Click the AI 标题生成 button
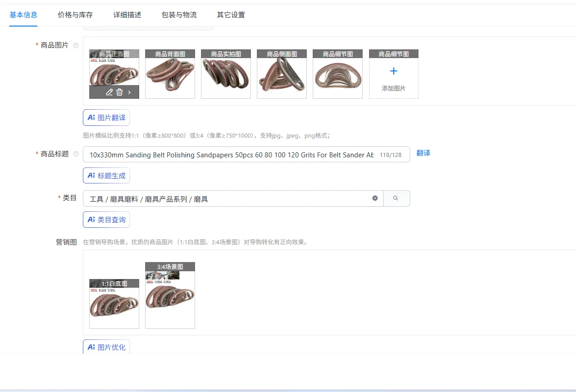 coord(106,176)
